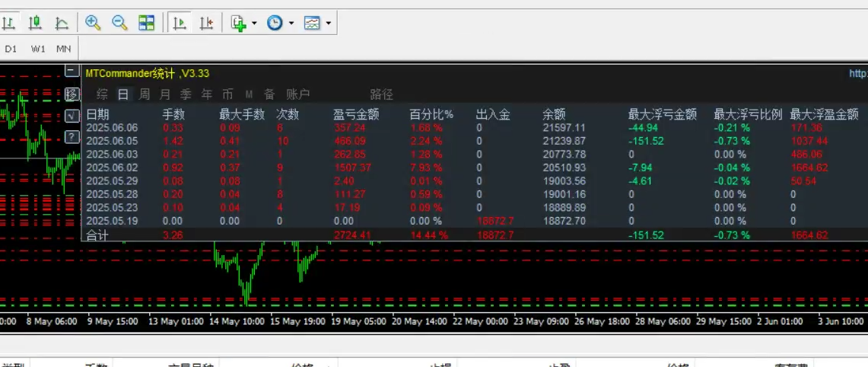Expand the periods dropdown arrow
The width and height of the screenshot is (868, 367).
(x=291, y=24)
